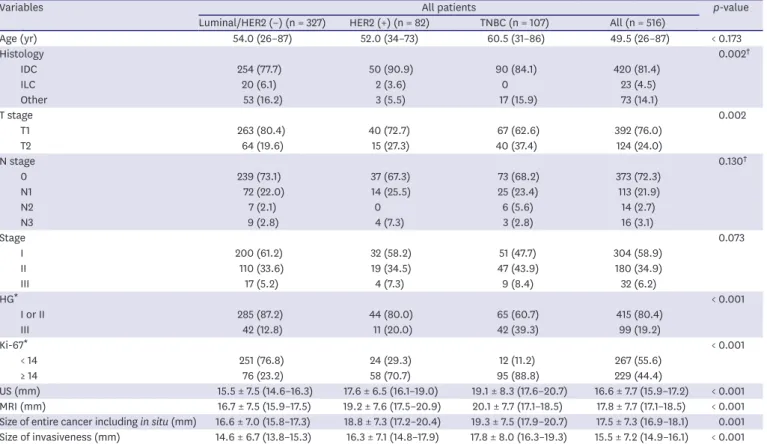Screen dimensions: 767x444
Task: Click 'All (n = 516)' column header
Action: (x=637, y=23)
